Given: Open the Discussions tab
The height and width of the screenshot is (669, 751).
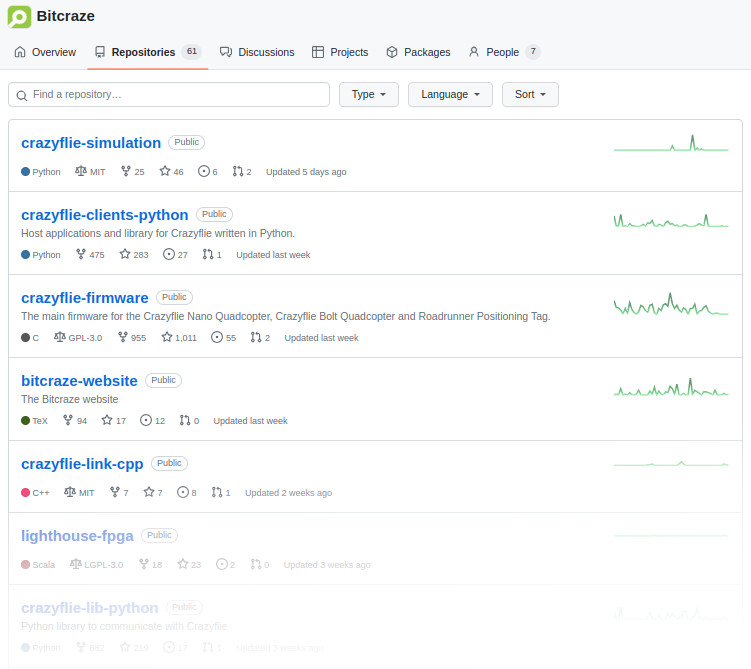Looking at the screenshot, I should tap(257, 52).
